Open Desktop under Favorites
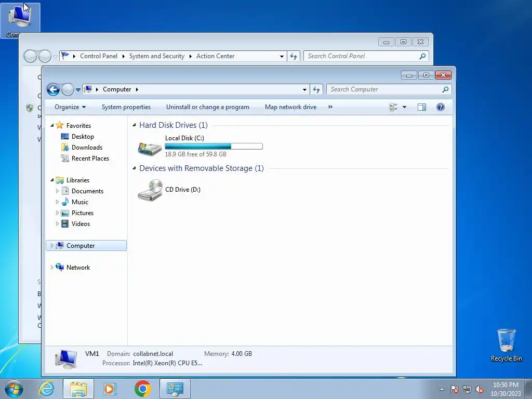Viewport: 532px width, 399px height. (83, 137)
